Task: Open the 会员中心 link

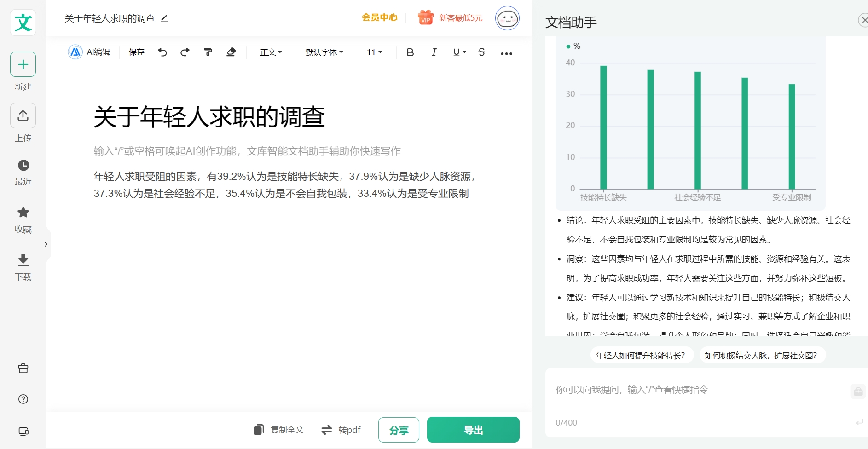Action: point(379,17)
